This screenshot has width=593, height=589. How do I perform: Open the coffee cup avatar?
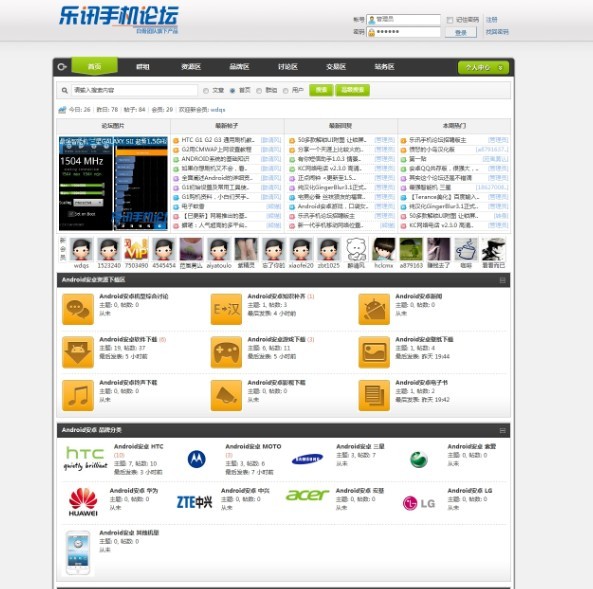(466, 249)
